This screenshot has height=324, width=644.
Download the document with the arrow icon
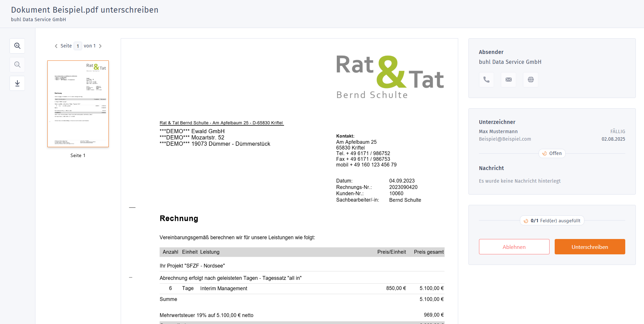coord(17,83)
